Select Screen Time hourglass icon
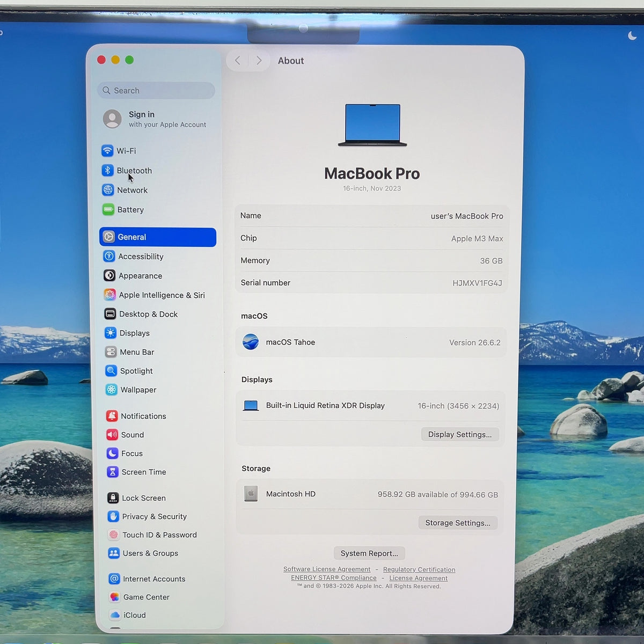Viewport: 644px width, 644px height. coord(113,472)
